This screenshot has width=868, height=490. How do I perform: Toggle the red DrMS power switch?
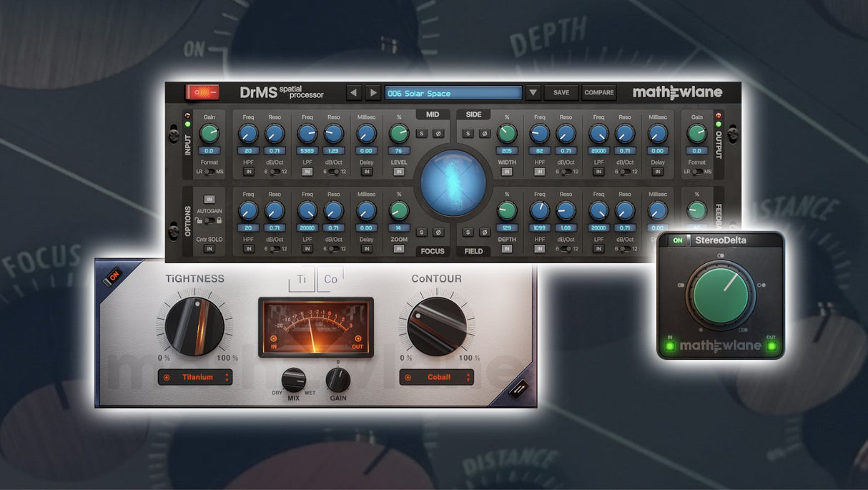pyautogui.click(x=203, y=92)
